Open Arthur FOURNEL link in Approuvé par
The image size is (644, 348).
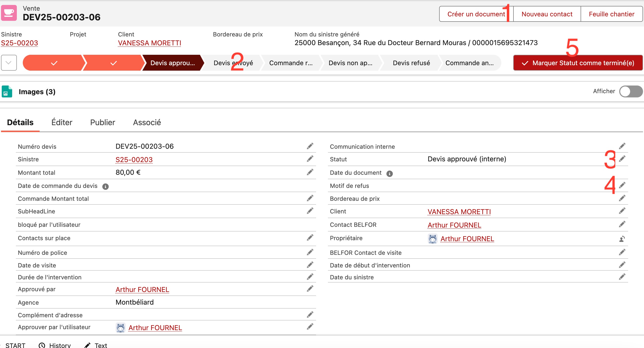(x=142, y=290)
